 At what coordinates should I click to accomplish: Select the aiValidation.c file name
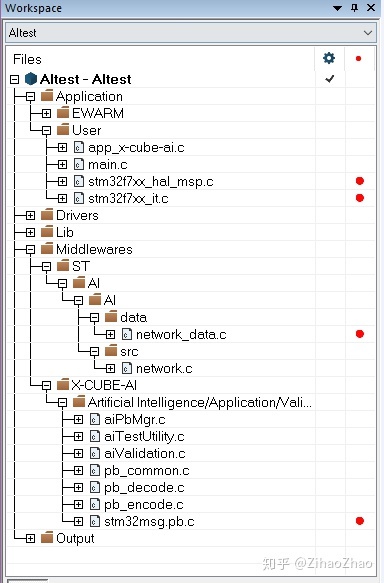pos(145,454)
